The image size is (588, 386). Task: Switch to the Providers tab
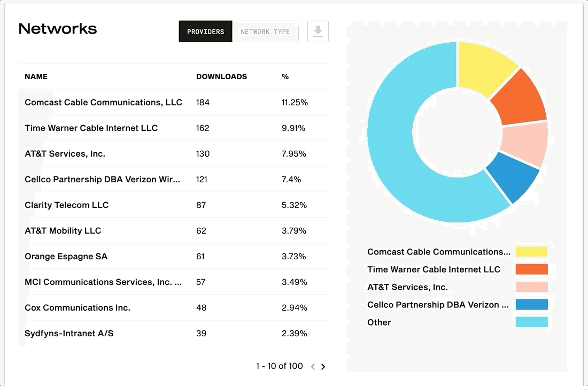(205, 32)
